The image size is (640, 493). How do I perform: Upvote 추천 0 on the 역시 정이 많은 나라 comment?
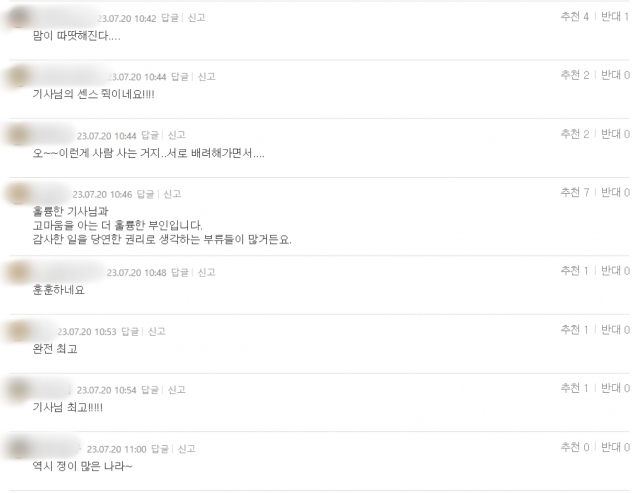tap(575, 447)
